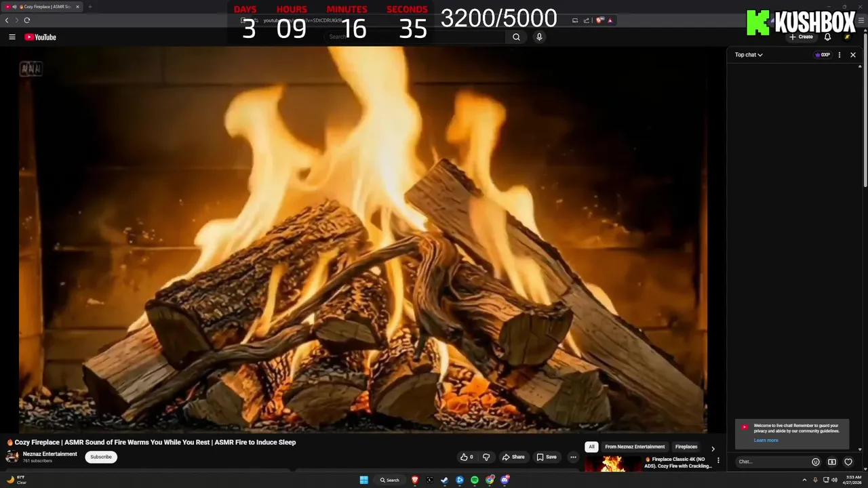This screenshot has height=488, width=868.
Task: Open Spotify from the taskbar
Action: tap(475, 480)
